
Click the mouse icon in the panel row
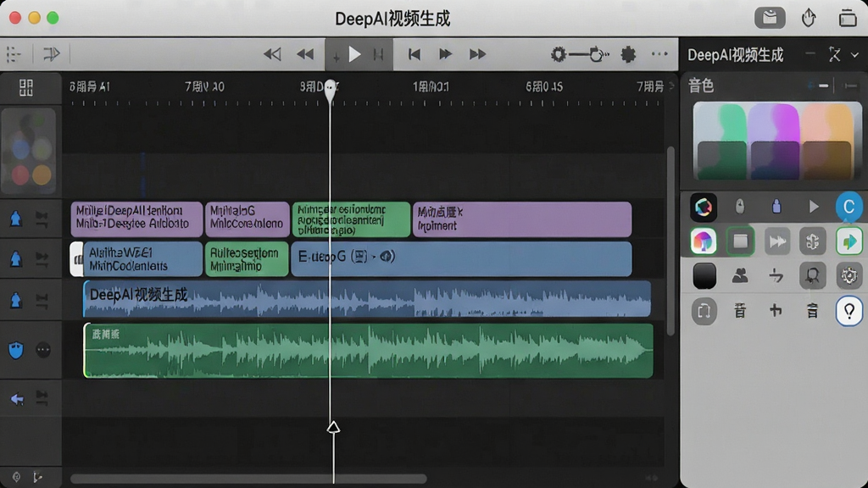coord(739,207)
